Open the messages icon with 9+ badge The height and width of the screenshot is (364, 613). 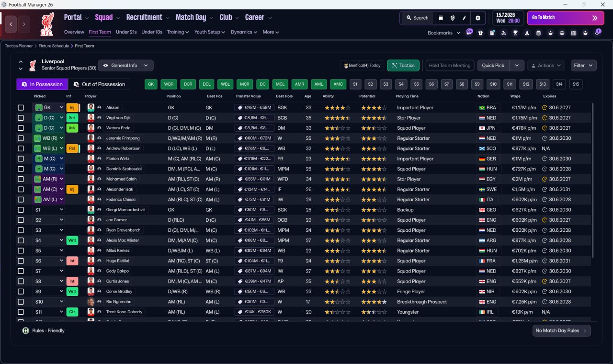click(469, 32)
